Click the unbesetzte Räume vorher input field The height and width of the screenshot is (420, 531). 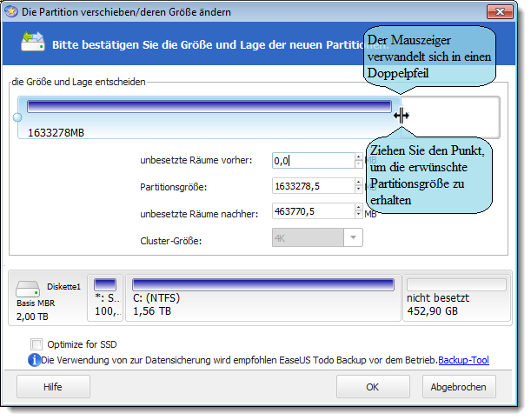311,160
